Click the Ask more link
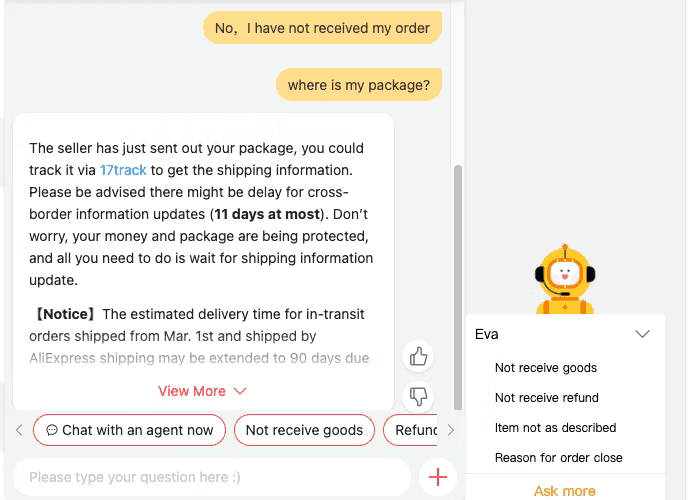Viewport: 688px width, 500px height. (x=565, y=491)
